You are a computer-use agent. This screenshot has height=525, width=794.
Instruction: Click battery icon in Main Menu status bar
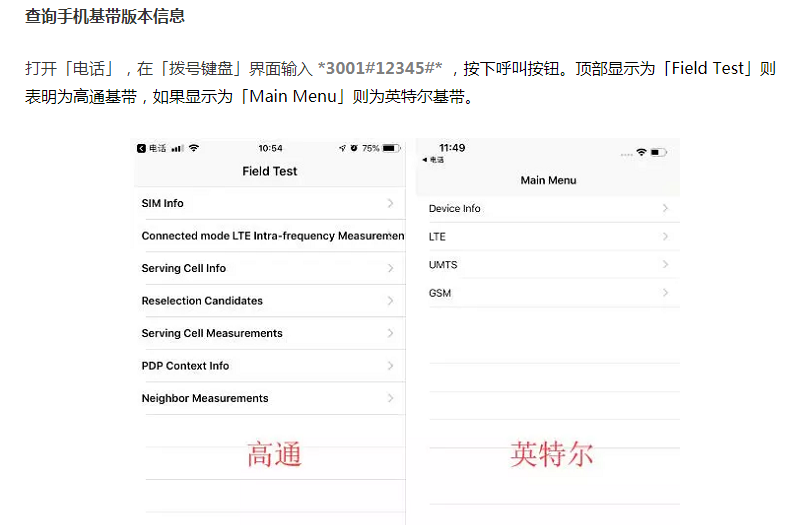click(x=658, y=152)
